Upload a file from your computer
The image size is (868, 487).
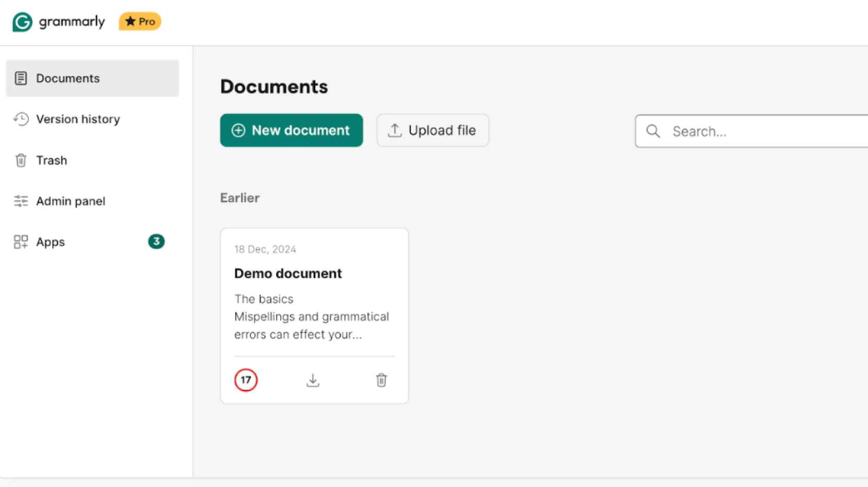pyautogui.click(x=432, y=130)
